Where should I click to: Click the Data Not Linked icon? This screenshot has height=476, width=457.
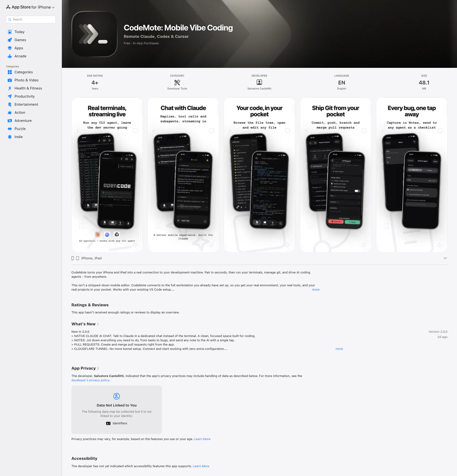click(x=117, y=396)
